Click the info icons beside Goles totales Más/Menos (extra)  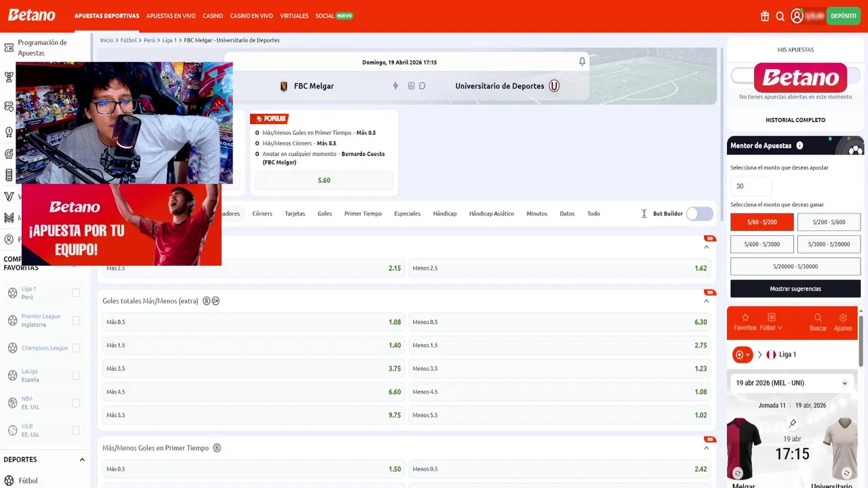click(x=211, y=301)
